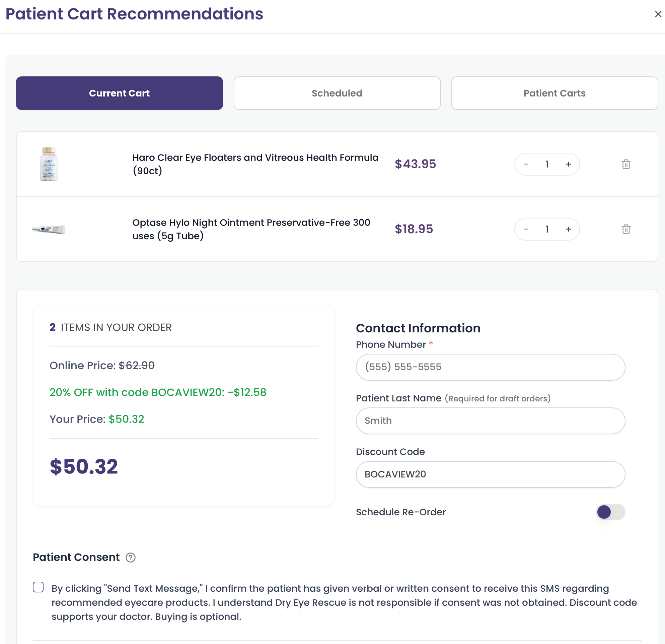Decrease Optase Hylo Night quantity with minus
Screen dimensions: 665x644
[526, 229]
